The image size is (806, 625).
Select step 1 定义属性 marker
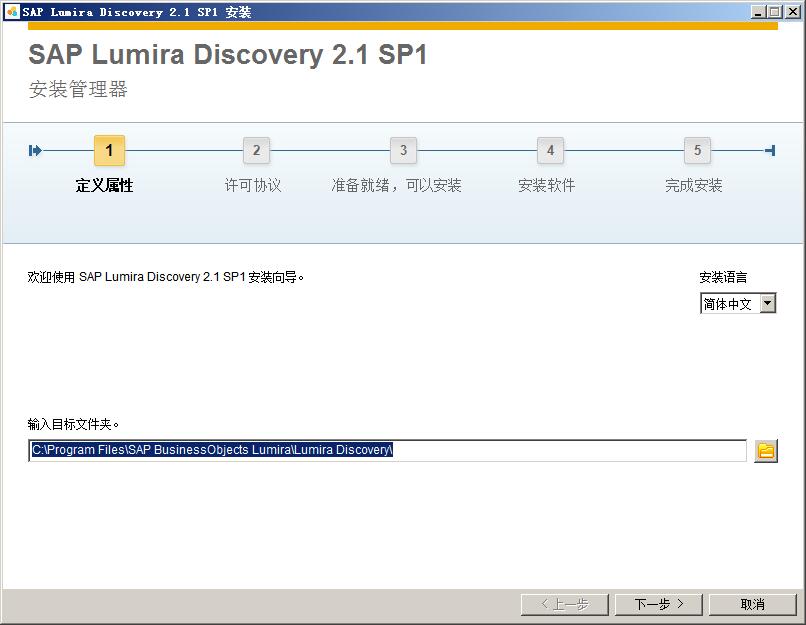[109, 151]
